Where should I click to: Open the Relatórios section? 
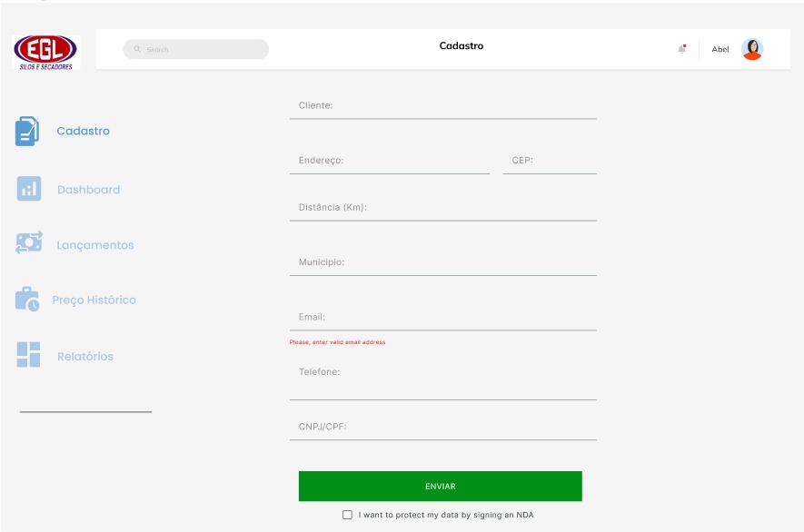click(x=85, y=357)
